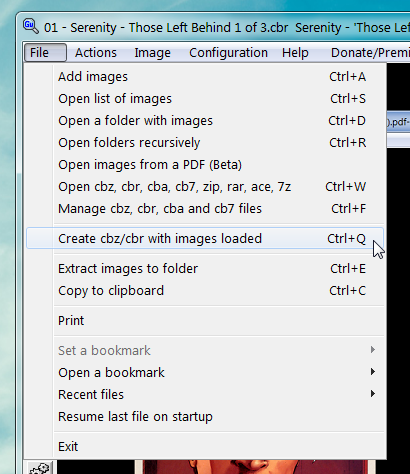Open the Donate/Premium menu

click(x=370, y=53)
